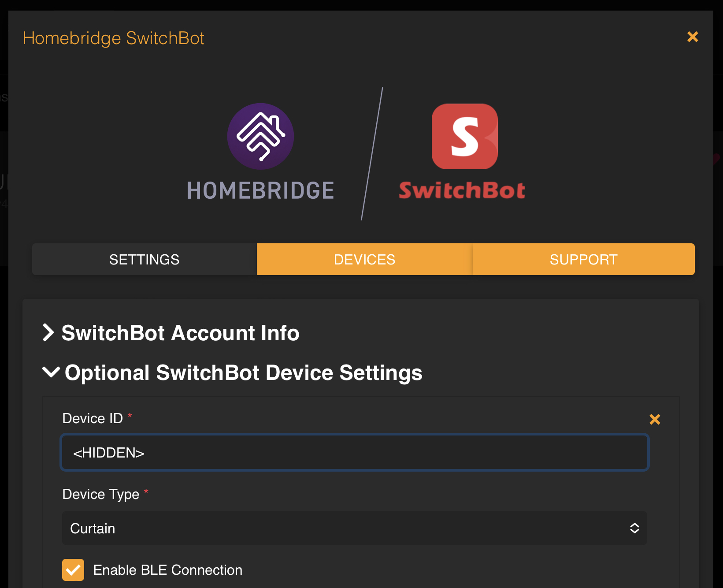Collapse Optional SwitchBot Device Settings section
723x588 pixels.
(x=232, y=372)
